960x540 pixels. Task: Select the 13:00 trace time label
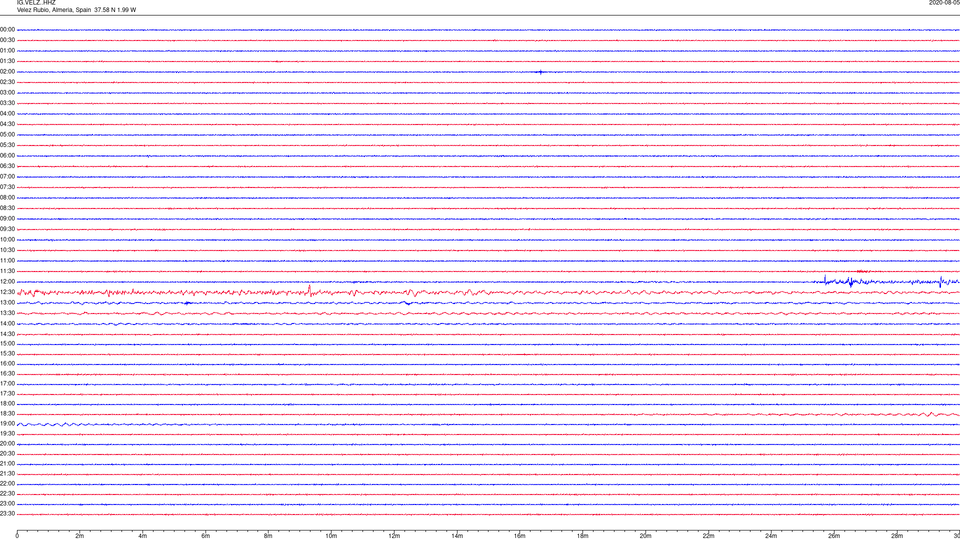(7, 302)
